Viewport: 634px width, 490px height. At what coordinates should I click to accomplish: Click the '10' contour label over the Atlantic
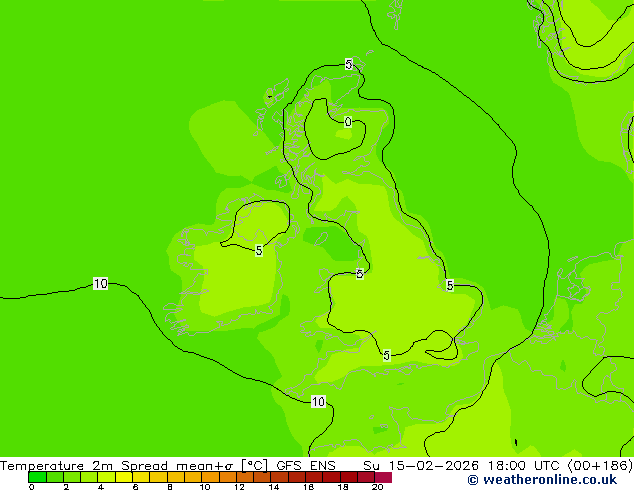pos(100,284)
